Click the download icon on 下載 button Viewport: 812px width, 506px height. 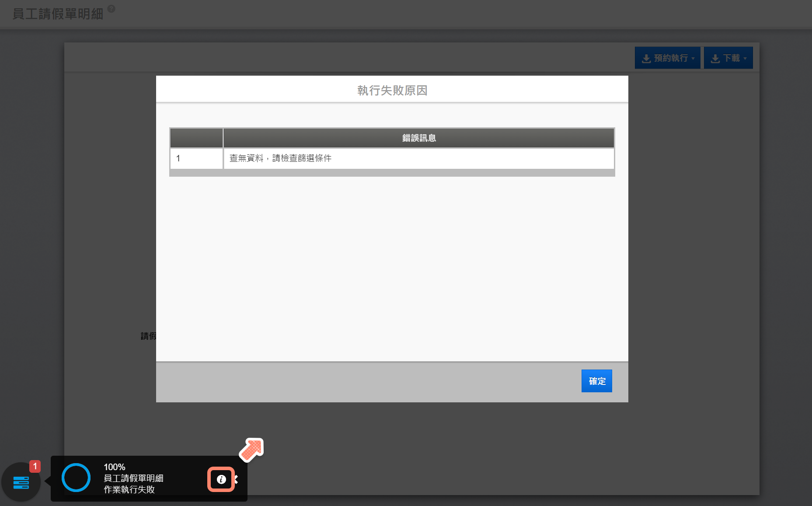point(715,59)
